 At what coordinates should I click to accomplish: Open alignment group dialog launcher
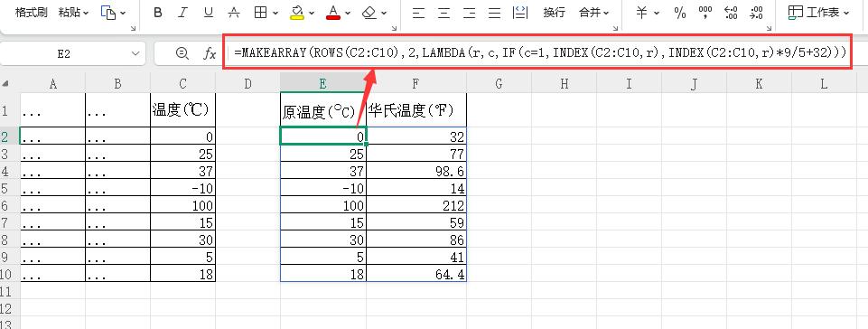616,28
